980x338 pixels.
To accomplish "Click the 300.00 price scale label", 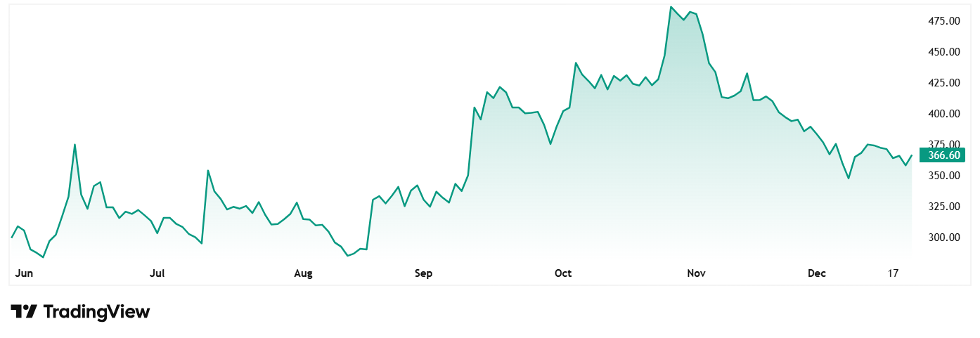I will pos(944,238).
